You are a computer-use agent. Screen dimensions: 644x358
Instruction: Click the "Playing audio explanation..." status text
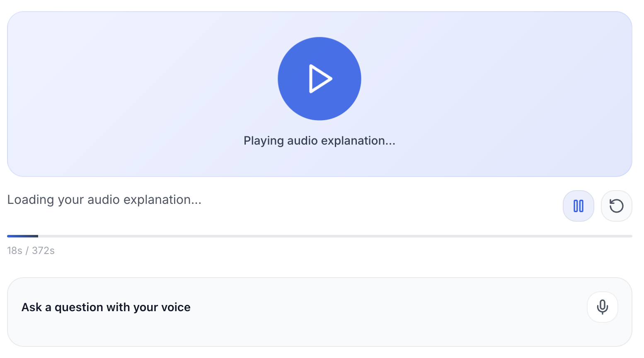[320, 141]
